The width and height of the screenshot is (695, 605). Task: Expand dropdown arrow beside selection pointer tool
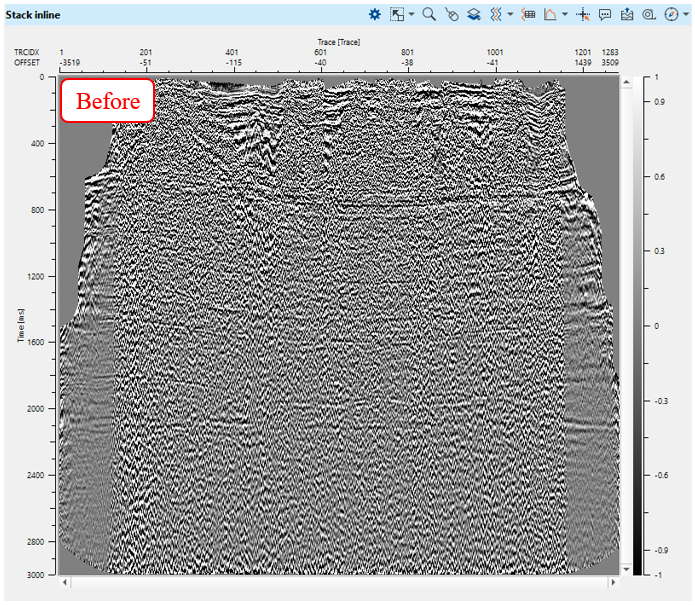pos(411,14)
